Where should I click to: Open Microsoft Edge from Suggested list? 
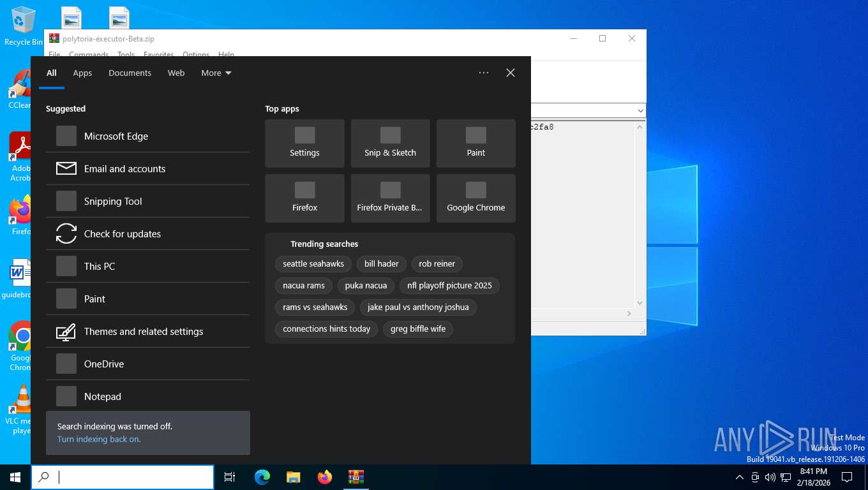pos(147,136)
